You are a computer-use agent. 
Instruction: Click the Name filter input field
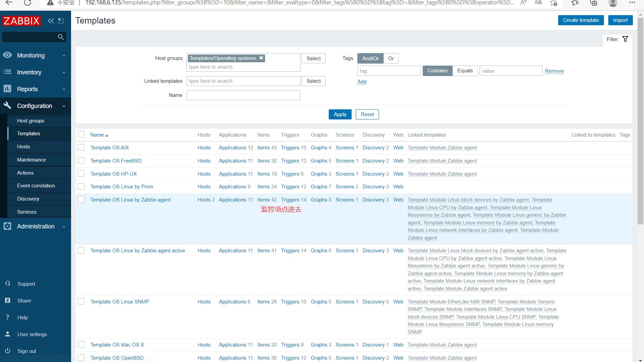pos(243,95)
